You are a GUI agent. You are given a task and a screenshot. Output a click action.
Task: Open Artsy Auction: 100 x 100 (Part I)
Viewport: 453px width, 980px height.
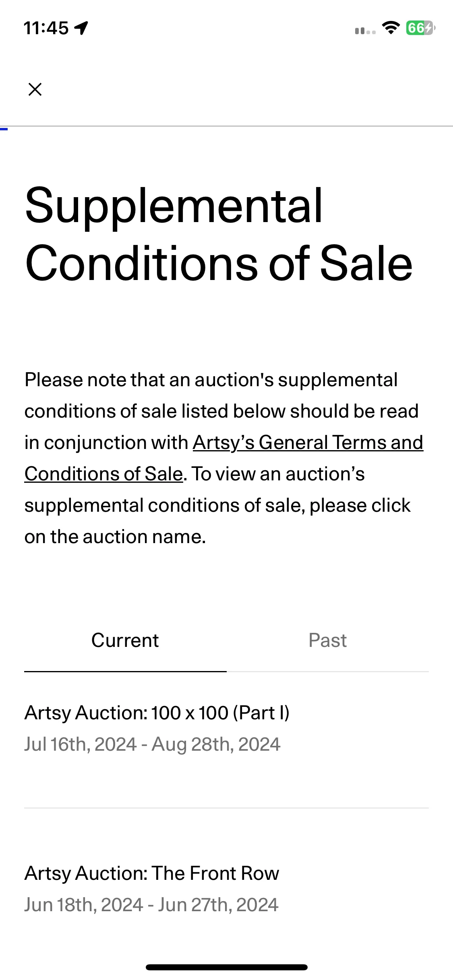click(157, 713)
